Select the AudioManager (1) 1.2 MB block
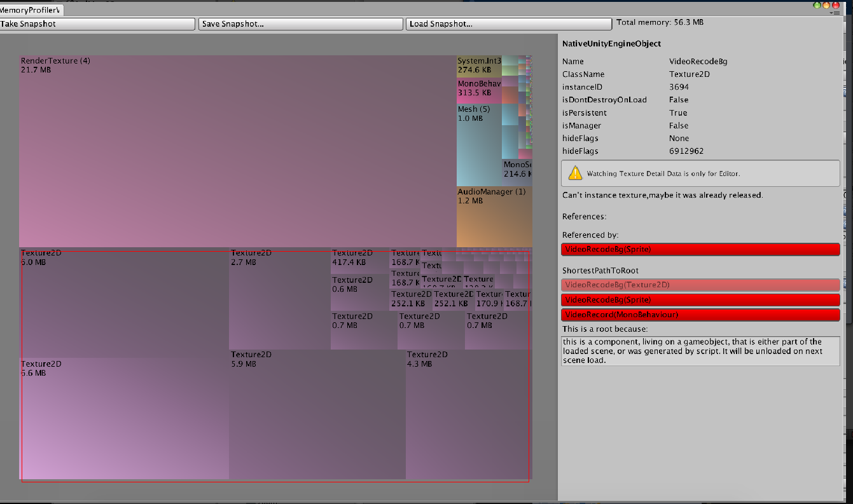 click(x=494, y=217)
